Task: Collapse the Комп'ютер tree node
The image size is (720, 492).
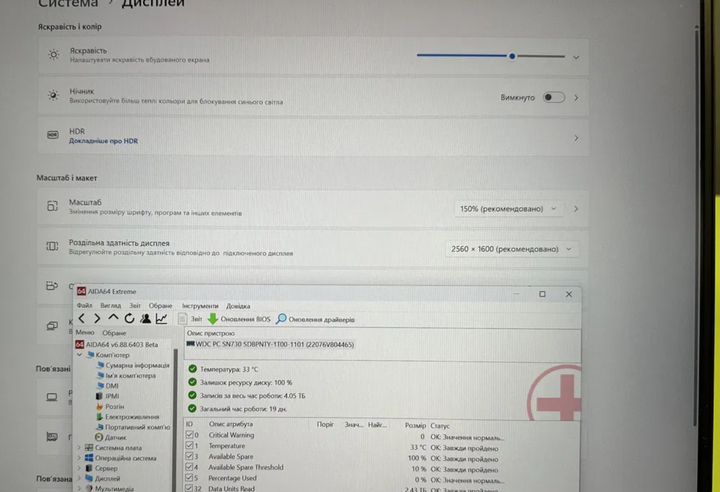Action: pyautogui.click(x=79, y=355)
